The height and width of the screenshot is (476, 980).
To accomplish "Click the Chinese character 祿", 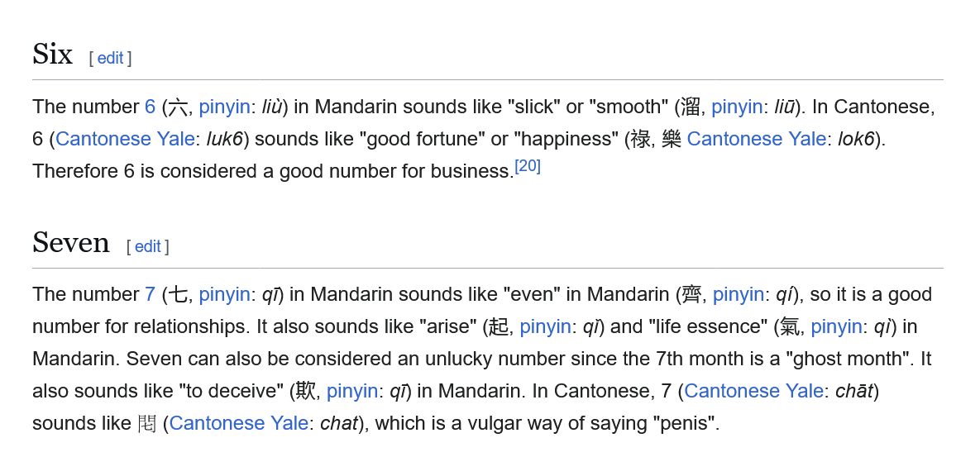I will click(640, 139).
